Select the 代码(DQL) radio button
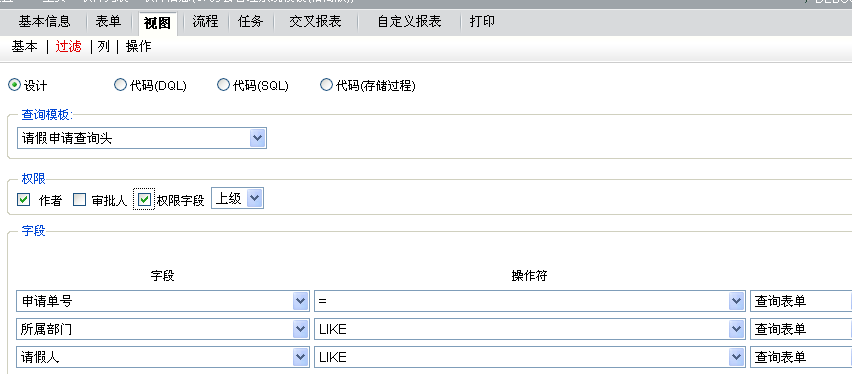This screenshot has width=852, height=374. tap(120, 85)
